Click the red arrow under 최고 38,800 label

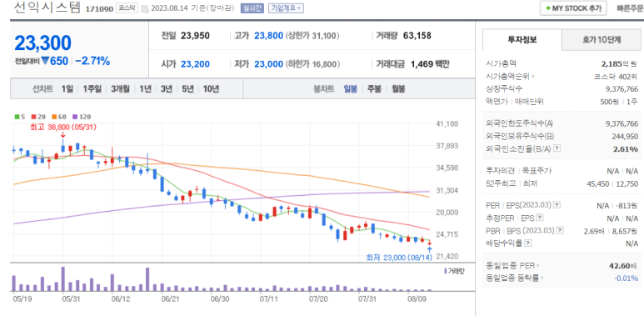click(x=62, y=135)
